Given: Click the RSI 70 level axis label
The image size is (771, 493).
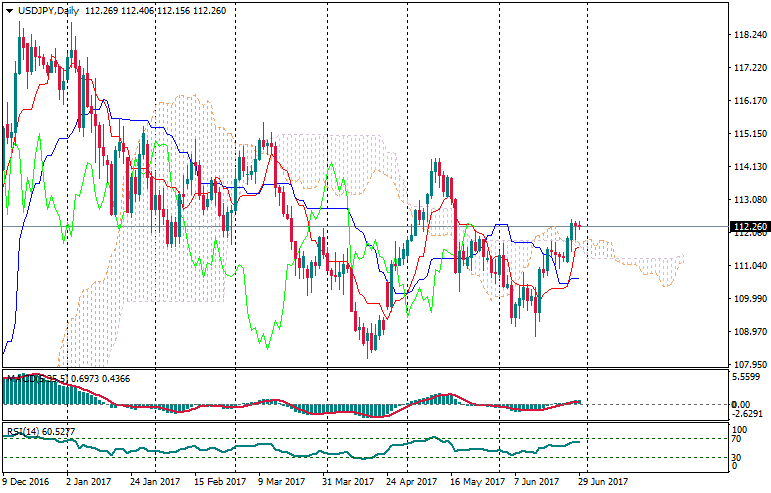Looking at the screenshot, I should (737, 440).
